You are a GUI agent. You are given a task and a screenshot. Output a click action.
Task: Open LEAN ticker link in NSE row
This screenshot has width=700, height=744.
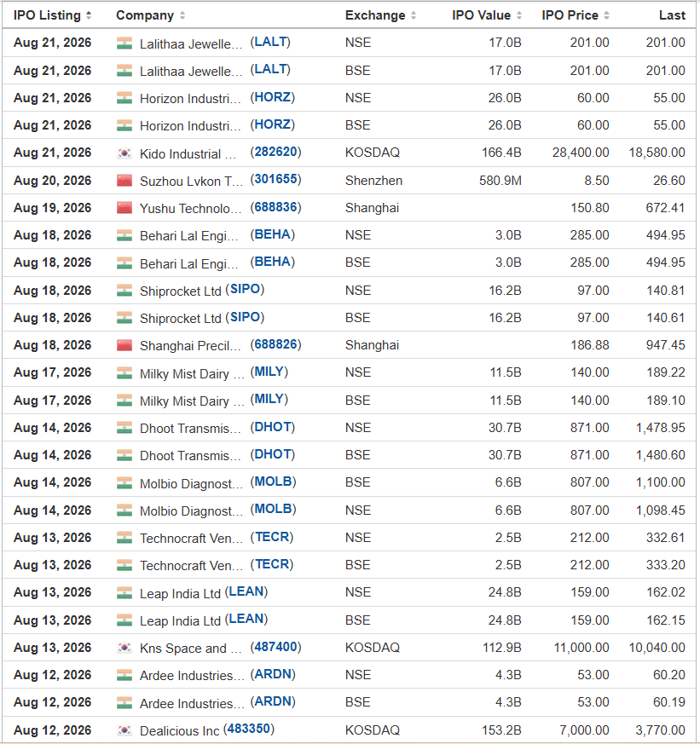[x=246, y=591]
